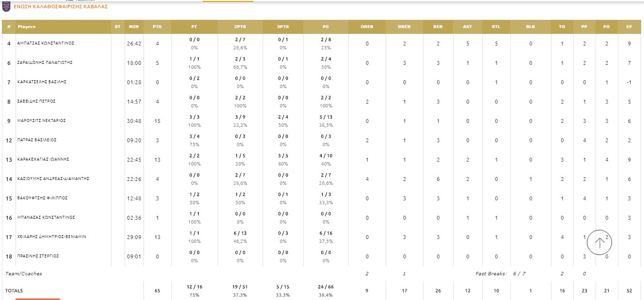Open player ΑΜΠΑΤΖΑΣ ΚΩΝΣΤΑΝΤΙΝΟΣ
644x300 pixels.
coord(46,43)
